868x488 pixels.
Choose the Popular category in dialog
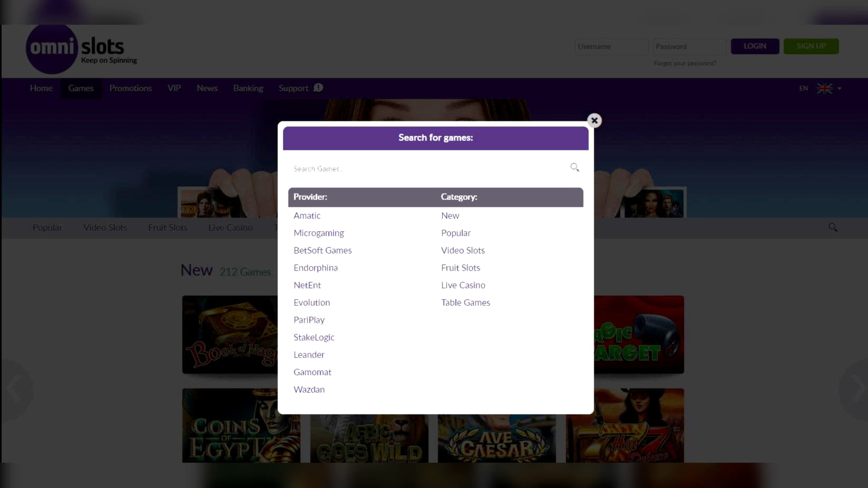[456, 233]
